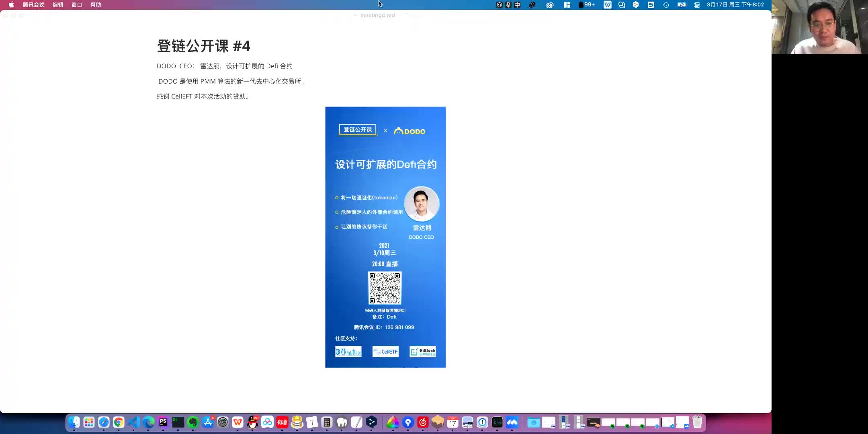Click the date and time display
The width and height of the screenshot is (868, 434).
pos(735,5)
